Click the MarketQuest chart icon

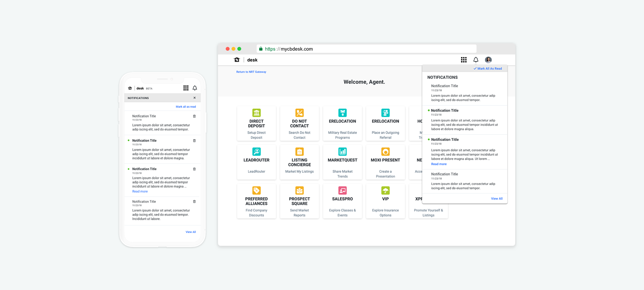click(342, 152)
